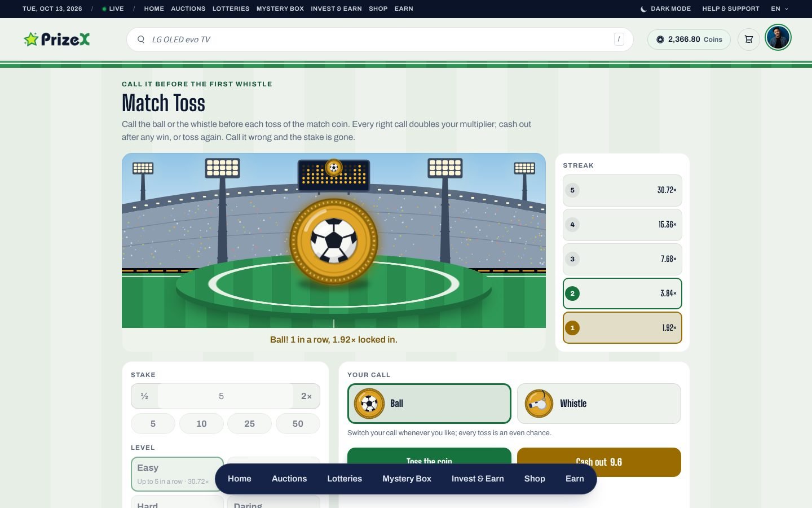The height and width of the screenshot is (508, 812).
Task: Open Invest & Earn in the top bar
Action: click(x=336, y=9)
